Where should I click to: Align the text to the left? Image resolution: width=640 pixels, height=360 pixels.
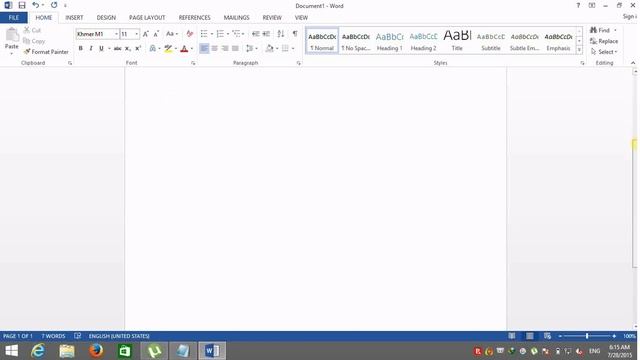point(204,49)
